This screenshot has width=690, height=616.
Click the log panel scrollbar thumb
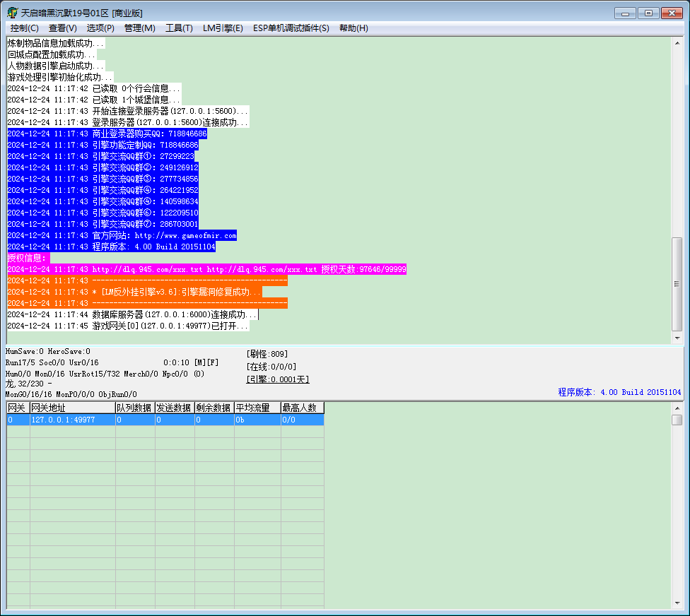coord(677,284)
